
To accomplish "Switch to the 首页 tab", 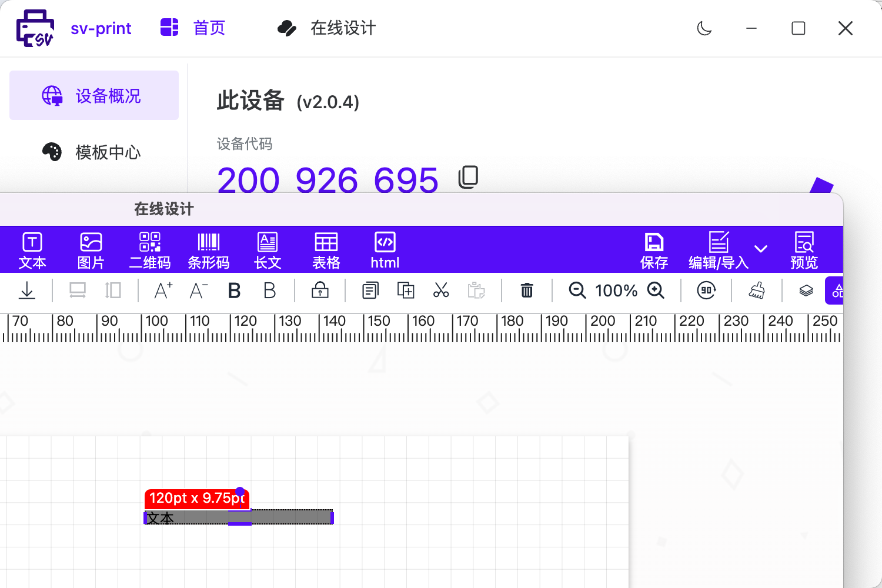I will (193, 28).
